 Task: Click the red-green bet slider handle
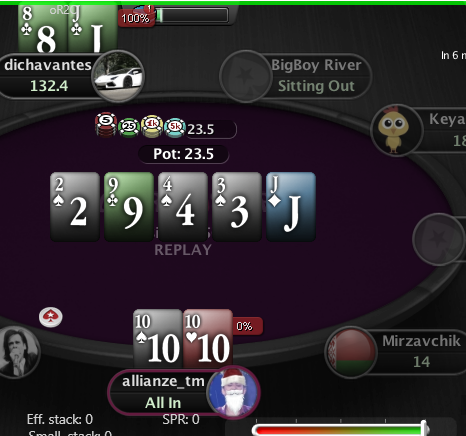click(x=424, y=428)
